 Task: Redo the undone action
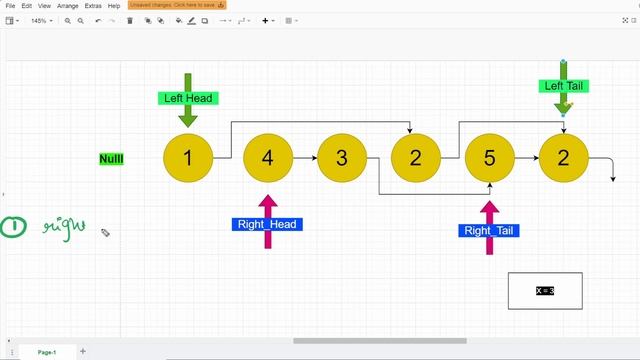coord(112,21)
